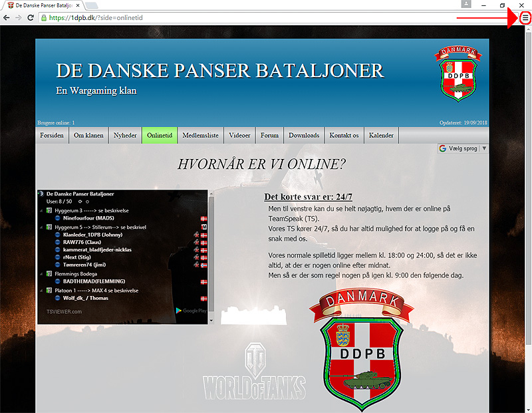Collapse the Flemmings Bodega channel
The height and width of the screenshot is (413, 532).
tap(41, 275)
